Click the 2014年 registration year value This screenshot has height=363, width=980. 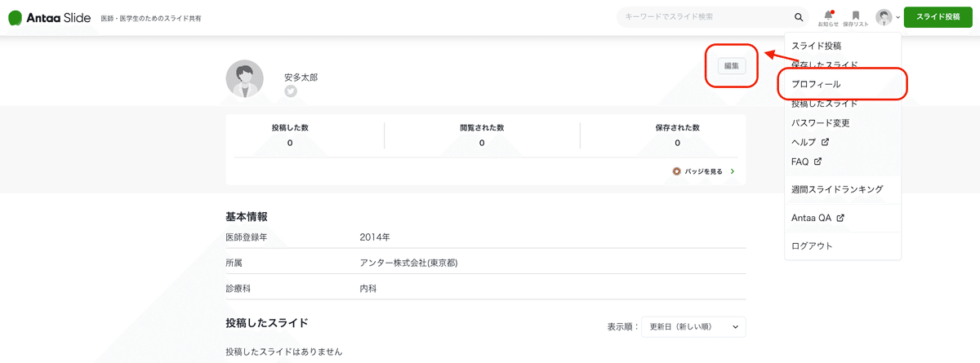pos(375,237)
